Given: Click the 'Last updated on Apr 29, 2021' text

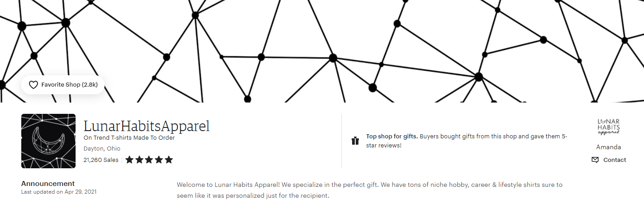Looking at the screenshot, I should click(x=59, y=192).
